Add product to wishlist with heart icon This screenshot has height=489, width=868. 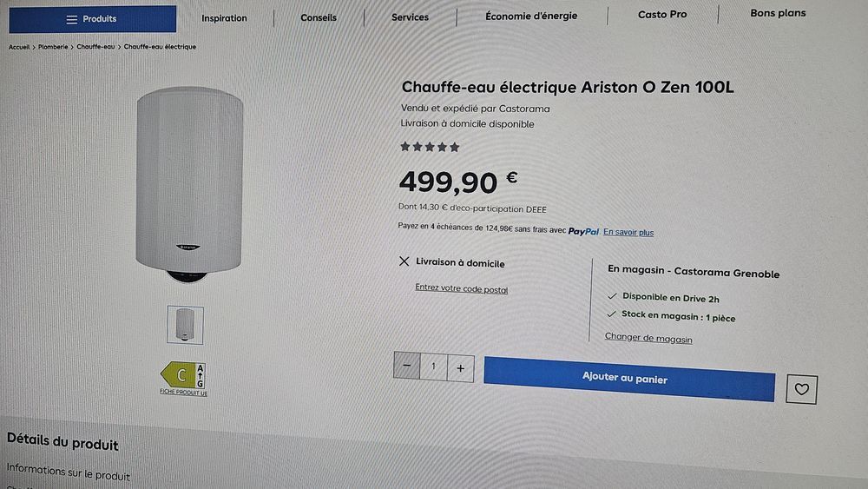pos(801,389)
